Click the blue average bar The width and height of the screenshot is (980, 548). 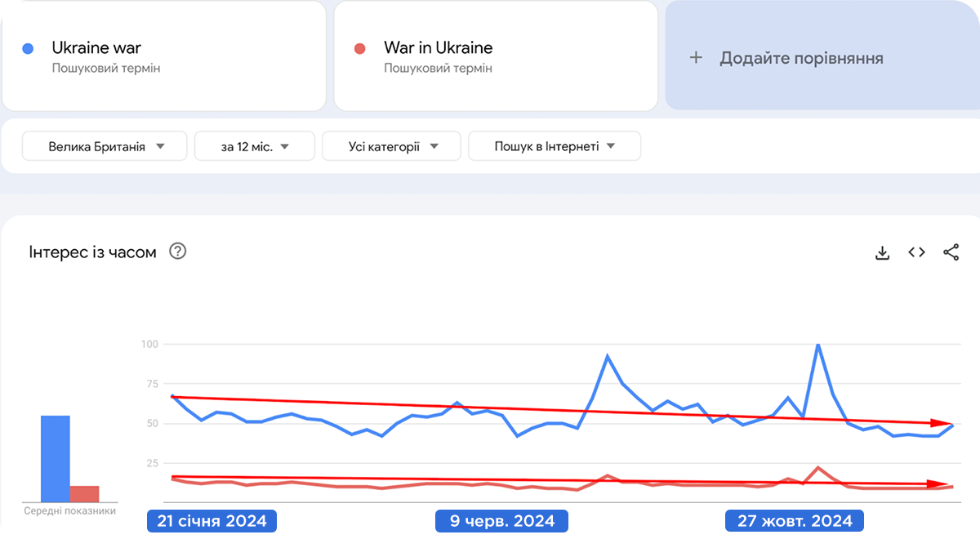click(56, 458)
